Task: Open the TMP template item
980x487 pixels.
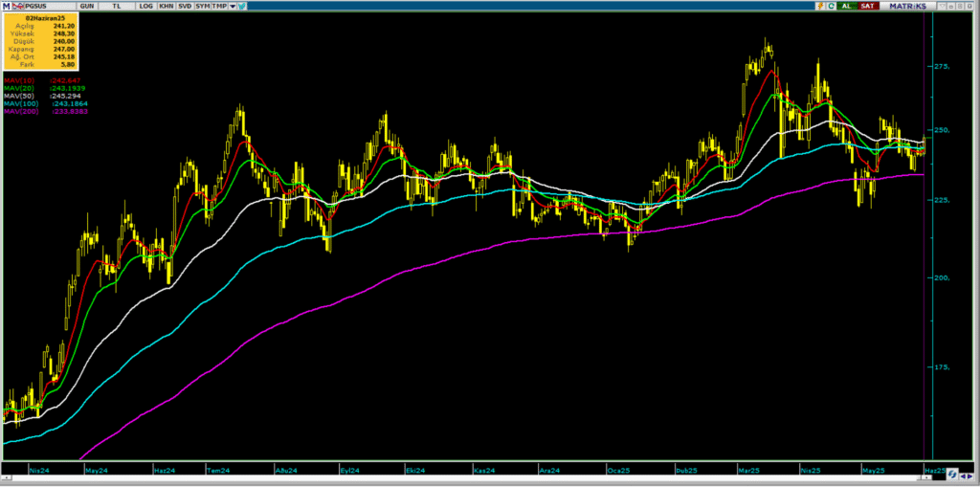Action: [220, 6]
